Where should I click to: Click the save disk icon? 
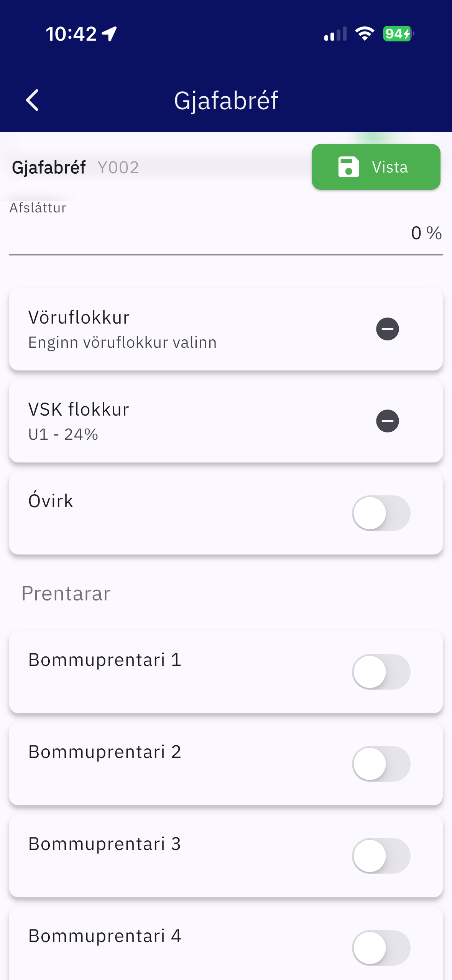[348, 167]
